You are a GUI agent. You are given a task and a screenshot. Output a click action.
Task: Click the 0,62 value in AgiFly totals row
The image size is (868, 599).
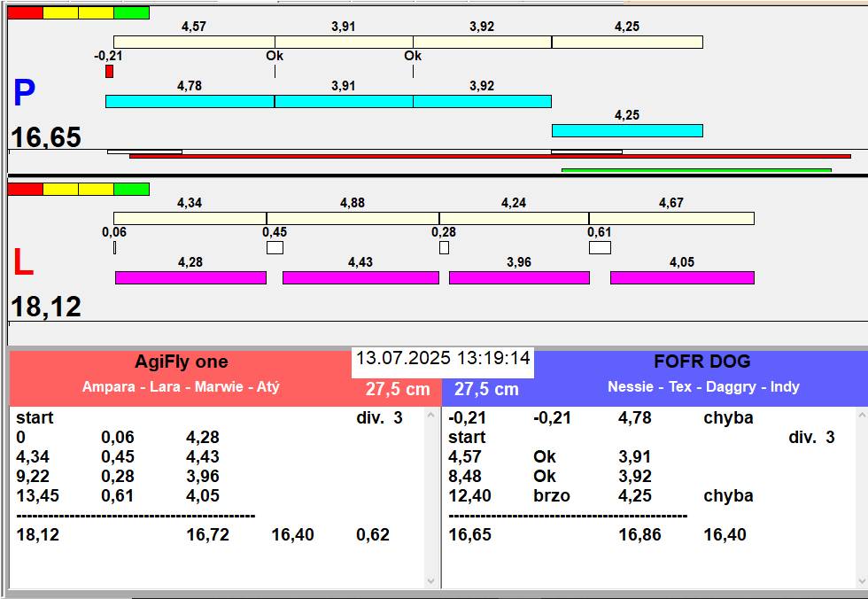point(373,535)
